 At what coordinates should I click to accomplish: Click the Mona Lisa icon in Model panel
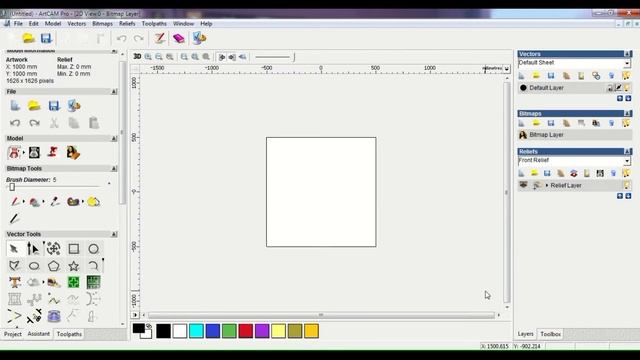tap(73, 152)
